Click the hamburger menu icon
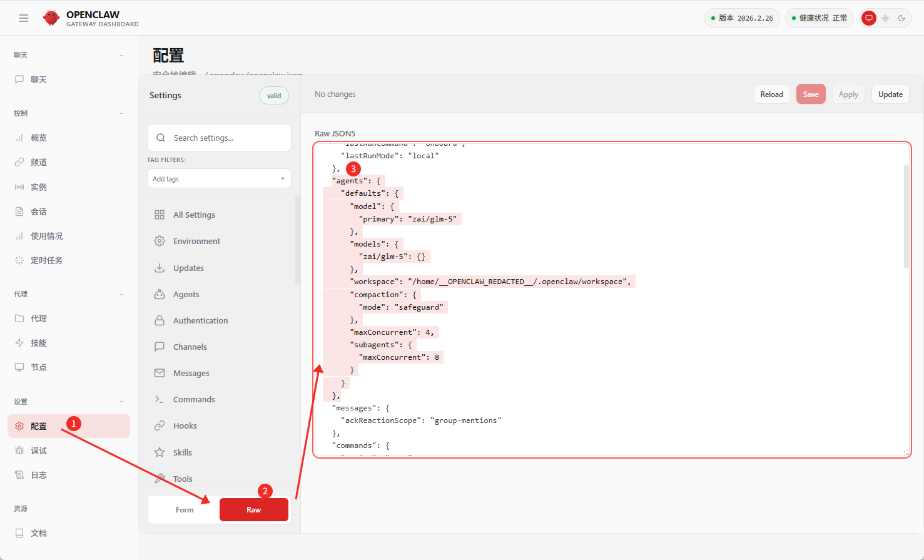924x560 pixels. (24, 18)
